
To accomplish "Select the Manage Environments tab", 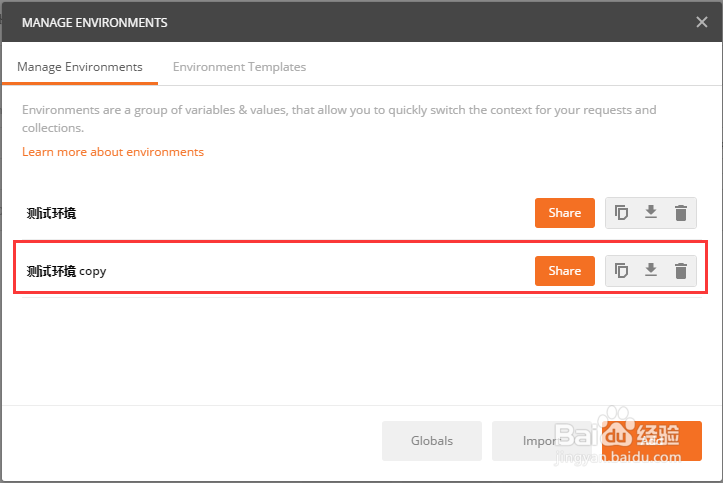I will (x=80, y=67).
